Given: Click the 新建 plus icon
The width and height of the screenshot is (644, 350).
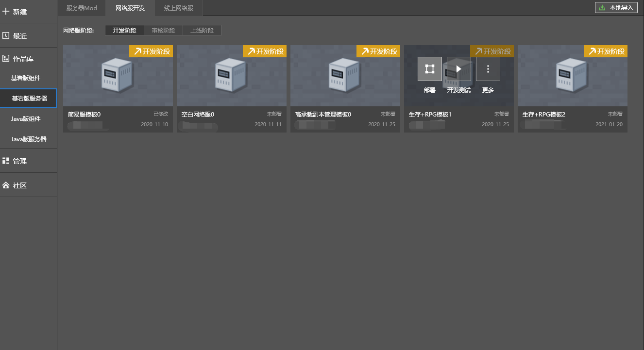Looking at the screenshot, I should (6, 11).
